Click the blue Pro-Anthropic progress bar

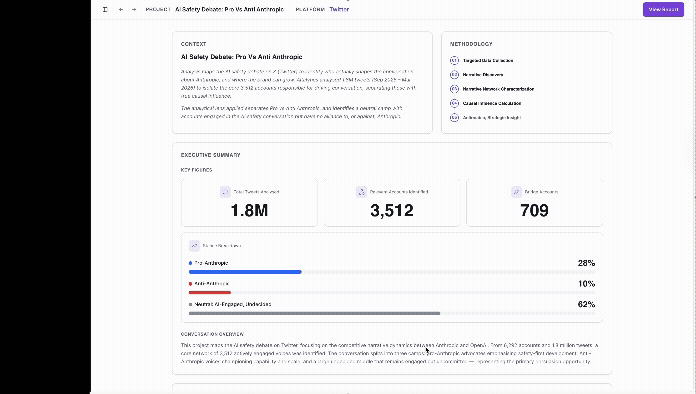point(245,272)
